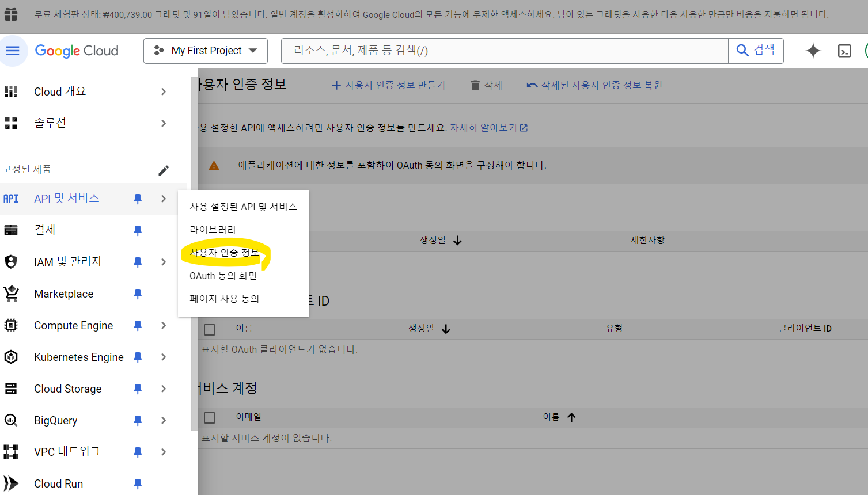Unpin Compute Engine pin icon
Viewport: 868px width, 495px height.
pyautogui.click(x=138, y=325)
